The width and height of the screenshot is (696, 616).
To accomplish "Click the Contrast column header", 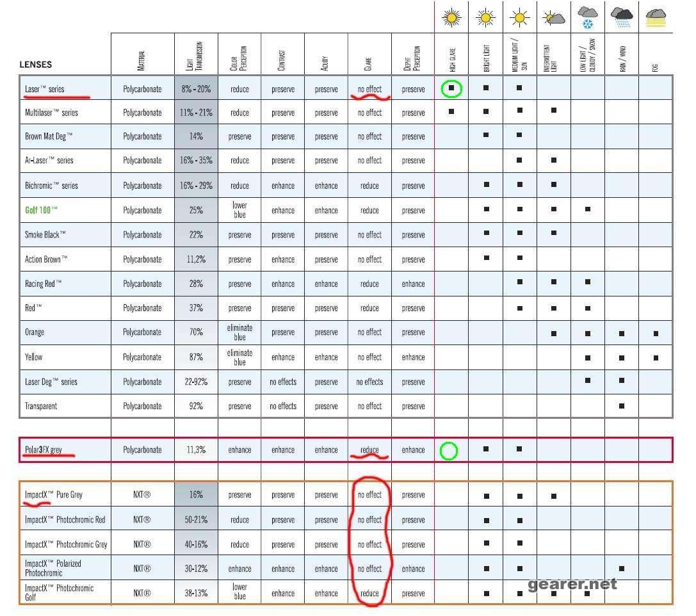I will (x=282, y=60).
